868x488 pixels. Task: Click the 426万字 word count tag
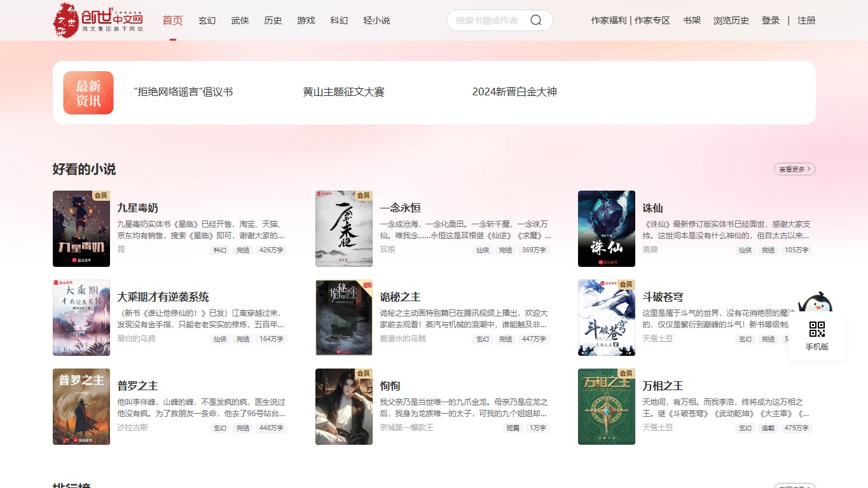[272, 250]
